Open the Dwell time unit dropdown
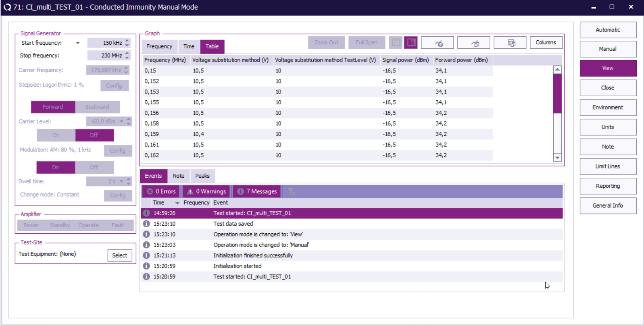Screen dimensions: 644x326 [x=121, y=181]
